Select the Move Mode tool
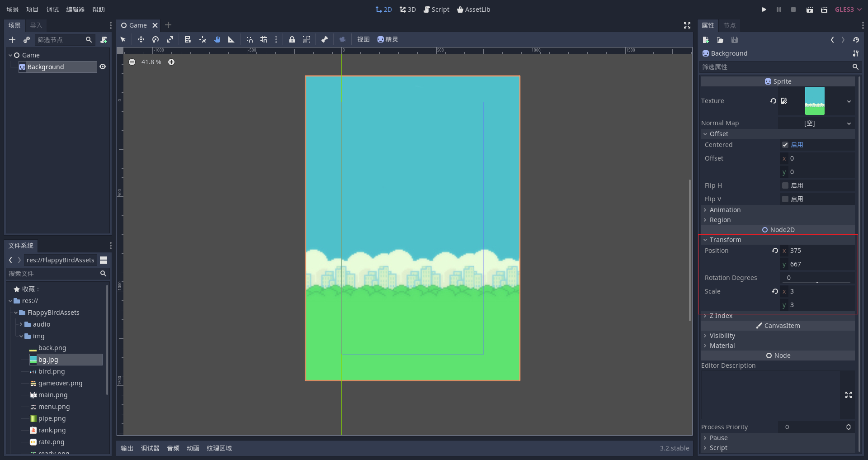Screen dimensions: 868x460 pyautogui.click(x=141, y=39)
